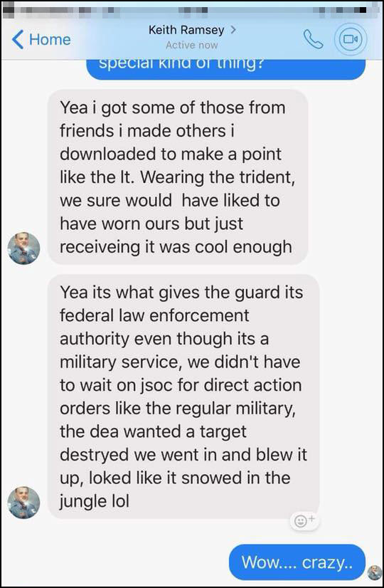The width and height of the screenshot is (384, 588).
Task: Tap sender avatar beside jungle lol message
Action: [x=23, y=503]
